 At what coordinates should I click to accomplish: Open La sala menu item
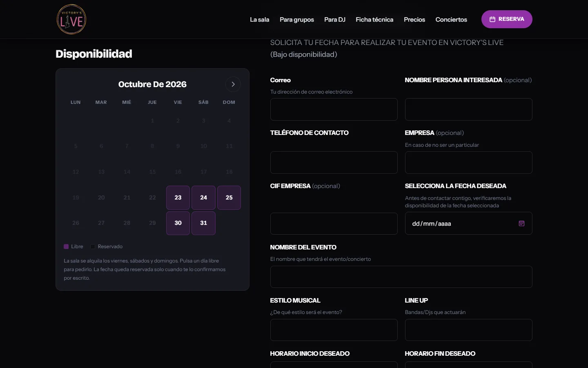pos(259,19)
